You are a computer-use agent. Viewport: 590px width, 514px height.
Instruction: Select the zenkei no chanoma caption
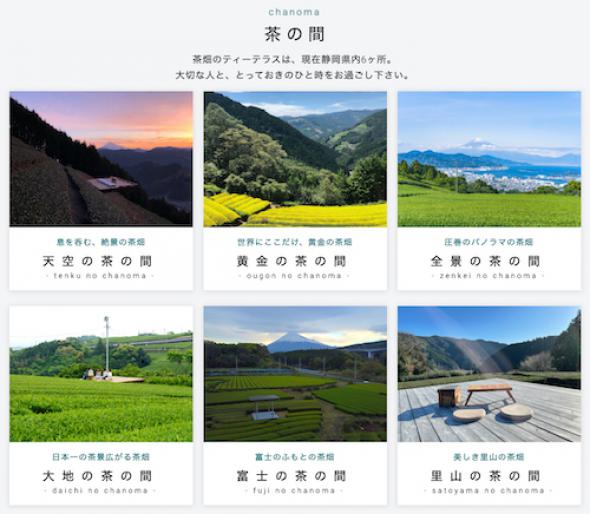point(488,276)
